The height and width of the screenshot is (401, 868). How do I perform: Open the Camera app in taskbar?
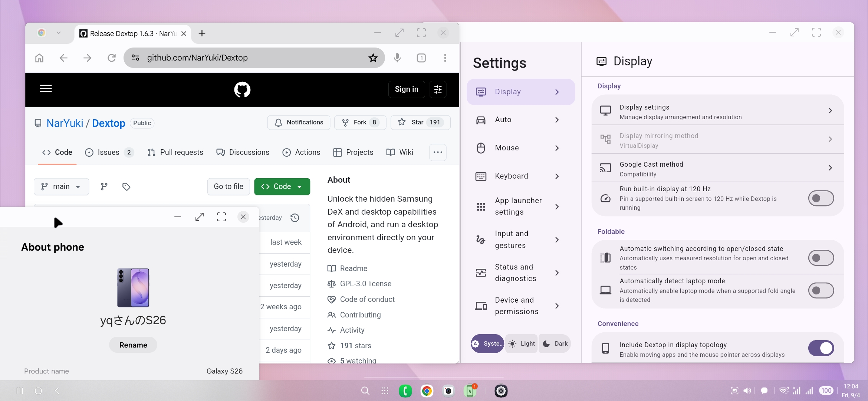coord(448,391)
